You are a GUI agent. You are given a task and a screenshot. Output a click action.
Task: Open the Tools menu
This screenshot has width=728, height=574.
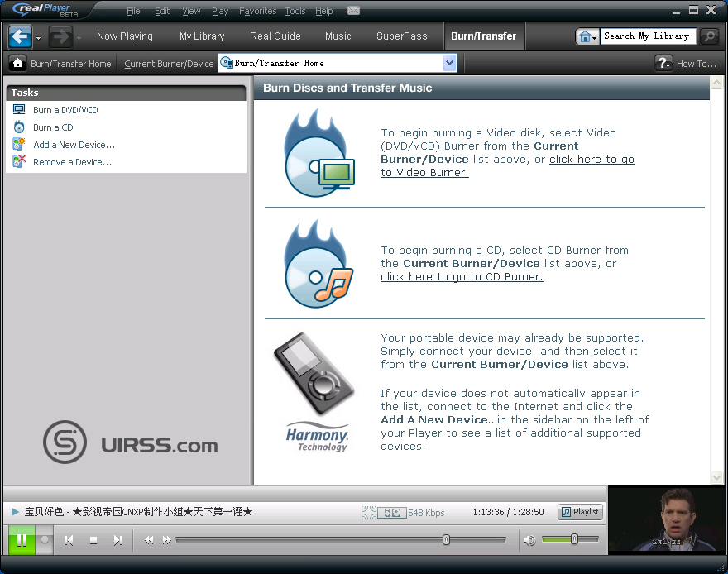pos(295,11)
